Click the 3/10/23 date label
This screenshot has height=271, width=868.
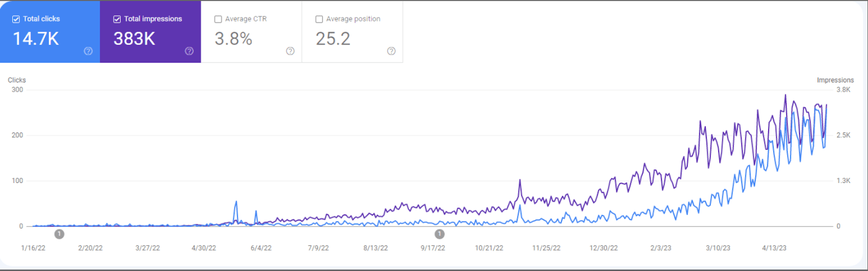(718, 248)
